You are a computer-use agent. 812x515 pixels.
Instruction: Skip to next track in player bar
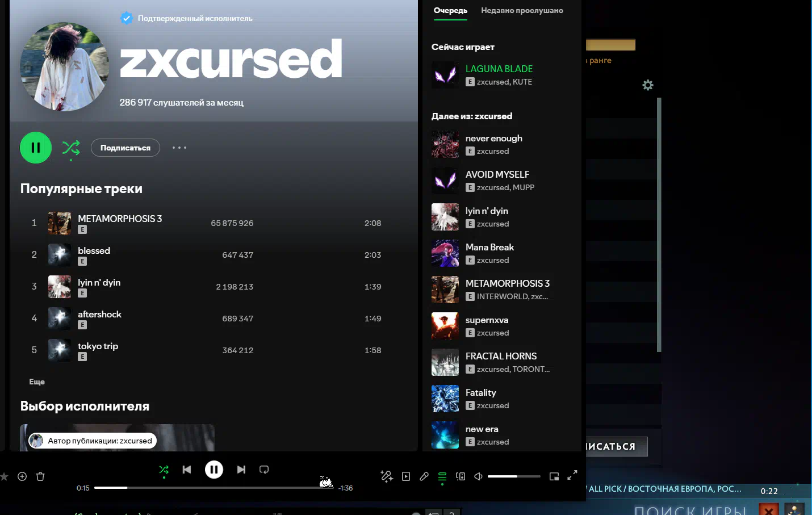(241, 470)
